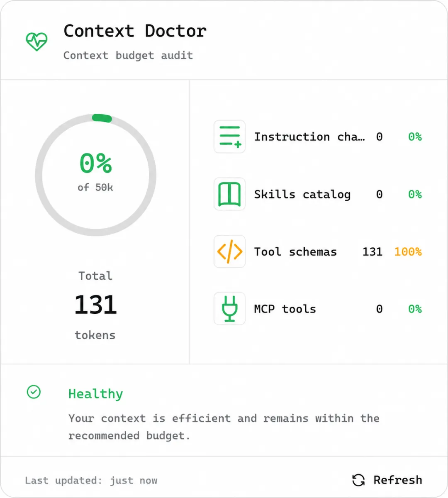Image resolution: width=448 pixels, height=498 pixels.
Task: Click the green heartbeat logo icon
Action: click(x=37, y=41)
